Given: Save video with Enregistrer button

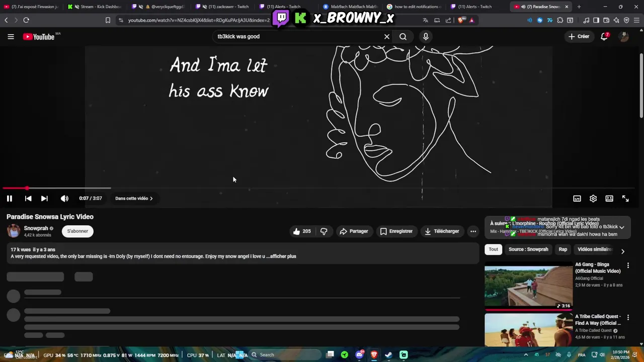Looking at the screenshot, I should [396, 231].
